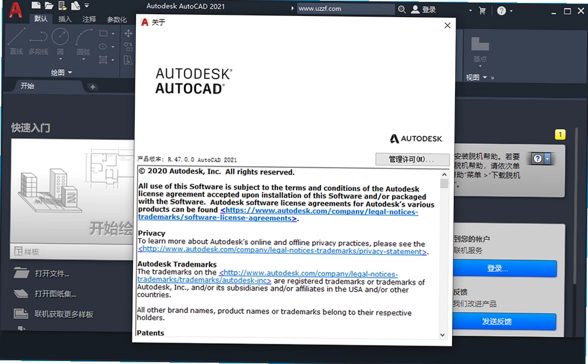Click the Open Sheet Set icon in quick access toolbar

[75, 5]
